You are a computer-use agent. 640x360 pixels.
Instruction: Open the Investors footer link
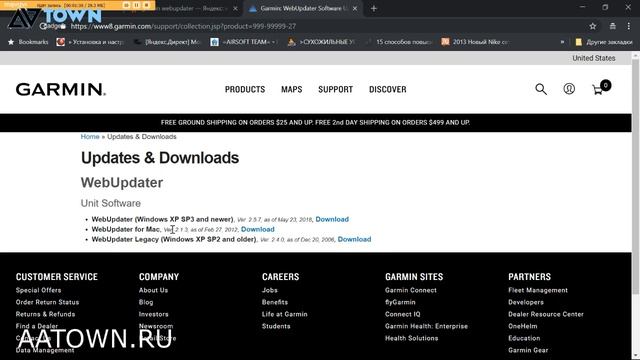click(153, 314)
